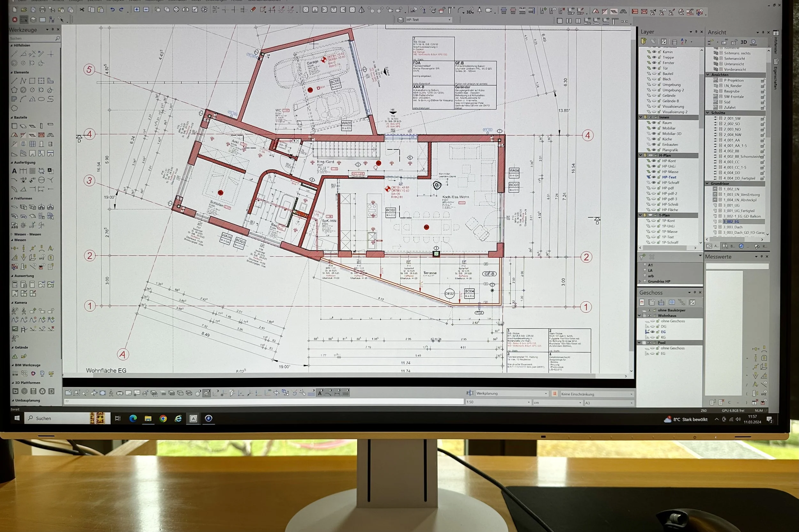799x532 pixels.
Task: Show the hidden Gelände layer via its eye
Action: [x=654, y=96]
